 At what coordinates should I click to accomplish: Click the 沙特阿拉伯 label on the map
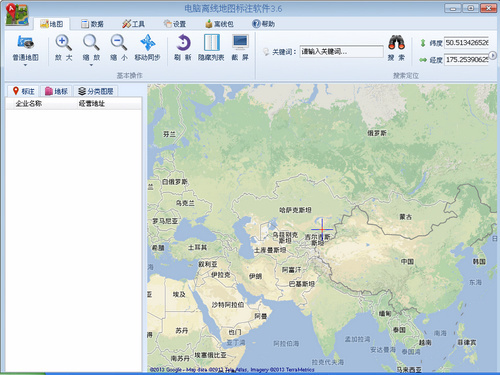point(228,305)
